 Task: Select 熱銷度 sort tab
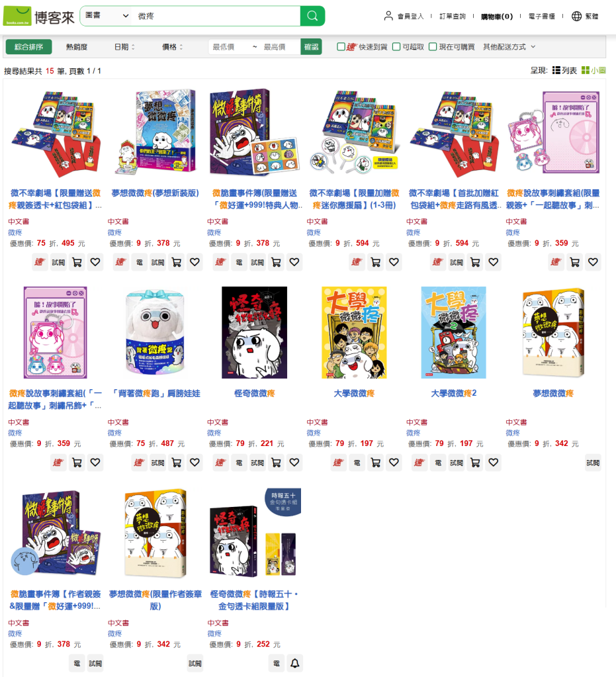(x=77, y=46)
